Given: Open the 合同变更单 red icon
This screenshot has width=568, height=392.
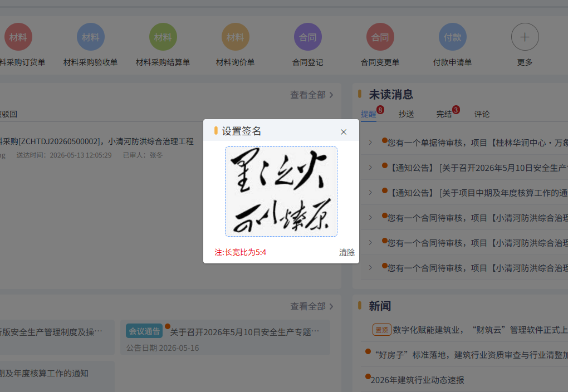Looking at the screenshot, I should click(x=380, y=37).
